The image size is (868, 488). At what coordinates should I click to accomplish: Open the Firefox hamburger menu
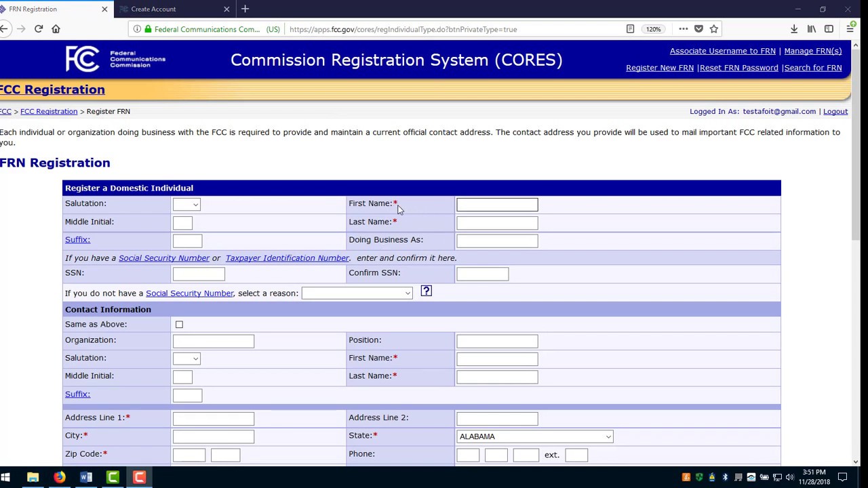pos(850,29)
